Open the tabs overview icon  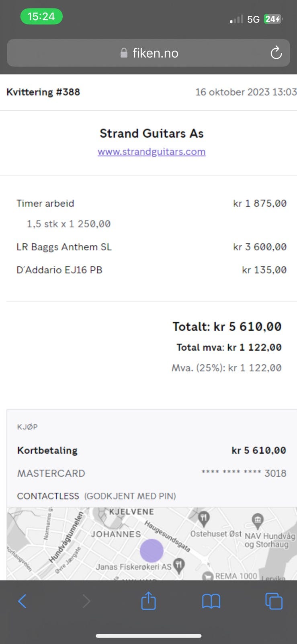(x=274, y=601)
